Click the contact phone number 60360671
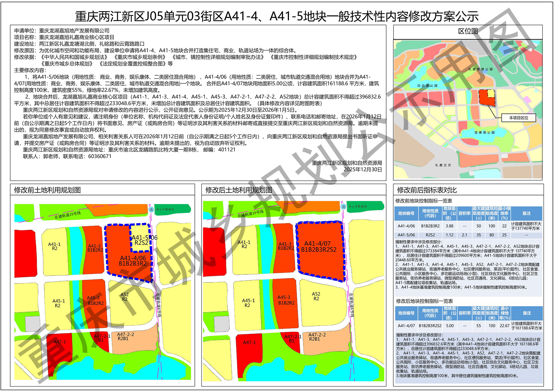 tap(100, 156)
